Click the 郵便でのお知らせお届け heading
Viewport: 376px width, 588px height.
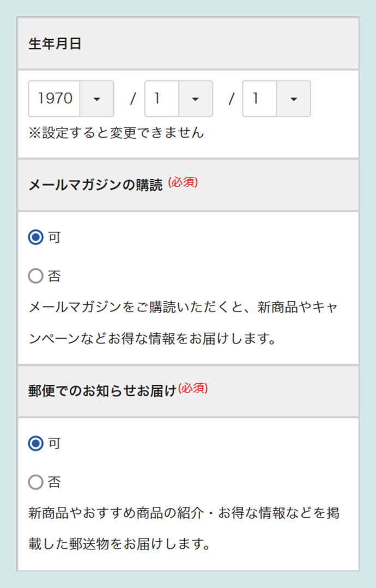pos(102,391)
